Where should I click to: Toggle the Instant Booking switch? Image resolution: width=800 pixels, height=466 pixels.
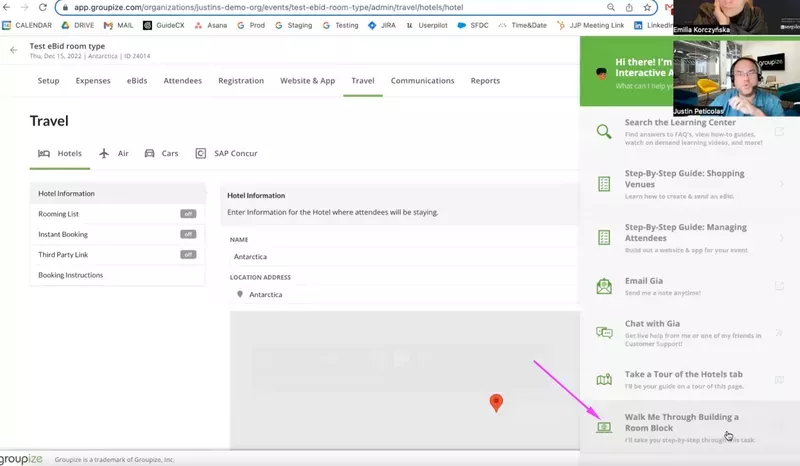187,234
